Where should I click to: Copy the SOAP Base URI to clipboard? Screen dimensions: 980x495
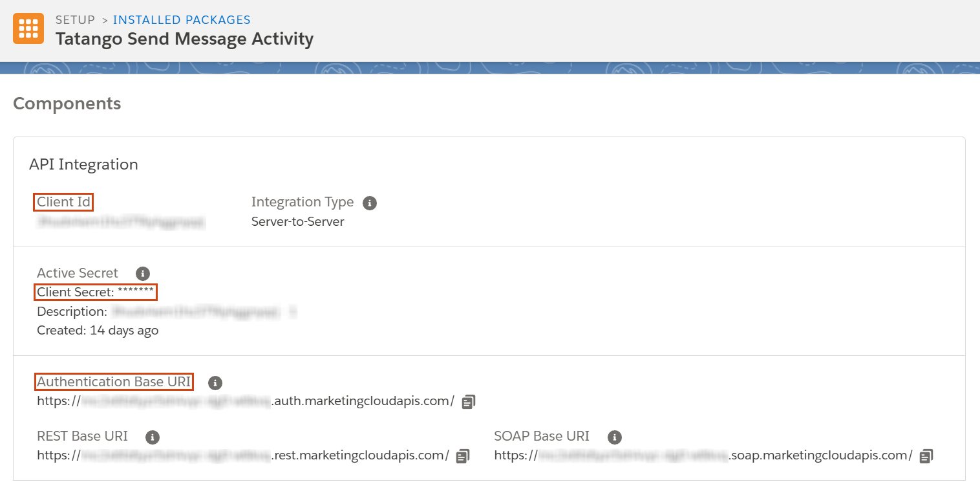[926, 456]
